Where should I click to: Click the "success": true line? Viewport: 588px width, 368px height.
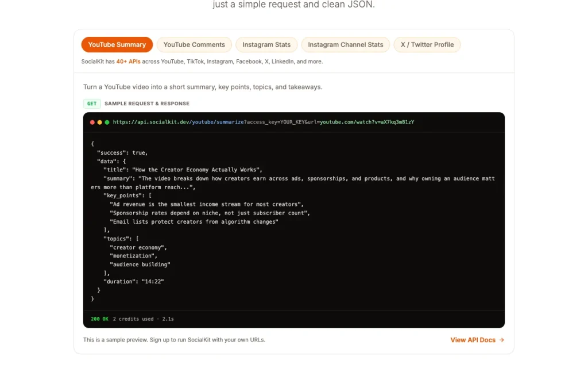pos(122,153)
